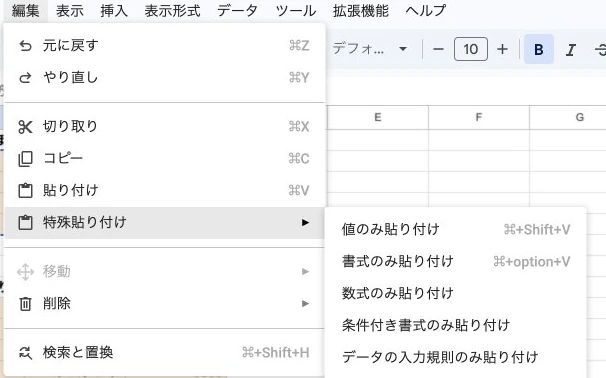This screenshot has width=606, height=378.
Task: Click the font size field showing 10
Action: tap(471, 49)
